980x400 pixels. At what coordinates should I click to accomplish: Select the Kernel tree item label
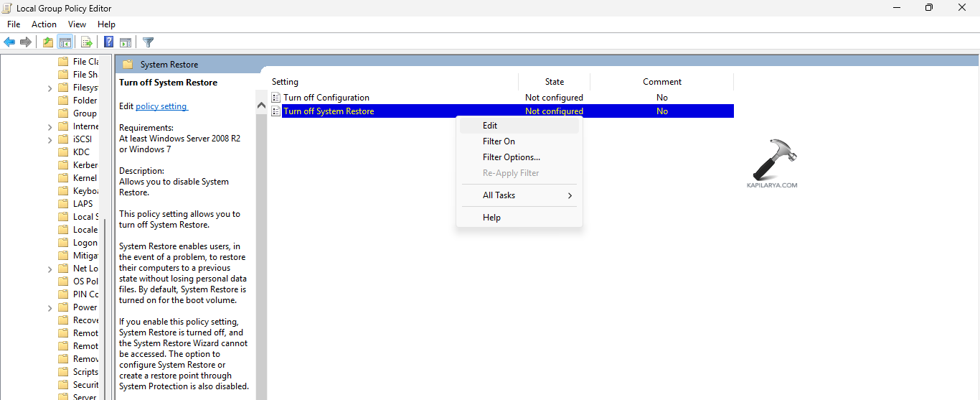pos(85,178)
